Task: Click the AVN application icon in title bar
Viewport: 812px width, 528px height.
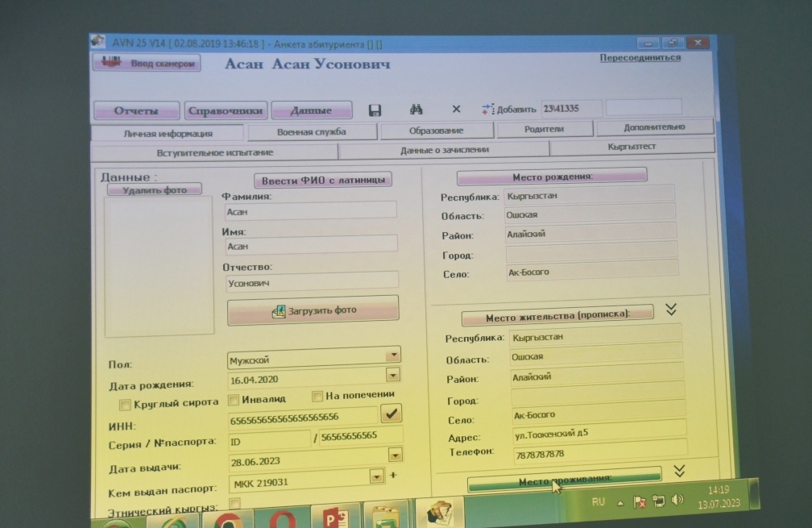Action: coord(98,41)
